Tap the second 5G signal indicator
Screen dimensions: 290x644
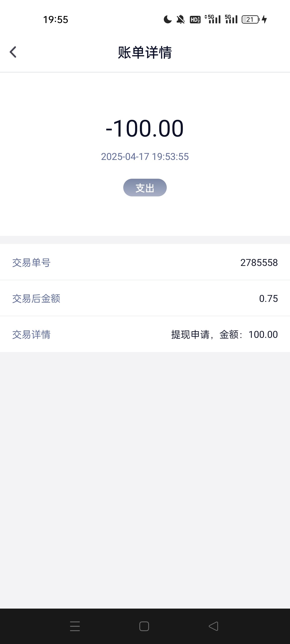click(x=231, y=19)
